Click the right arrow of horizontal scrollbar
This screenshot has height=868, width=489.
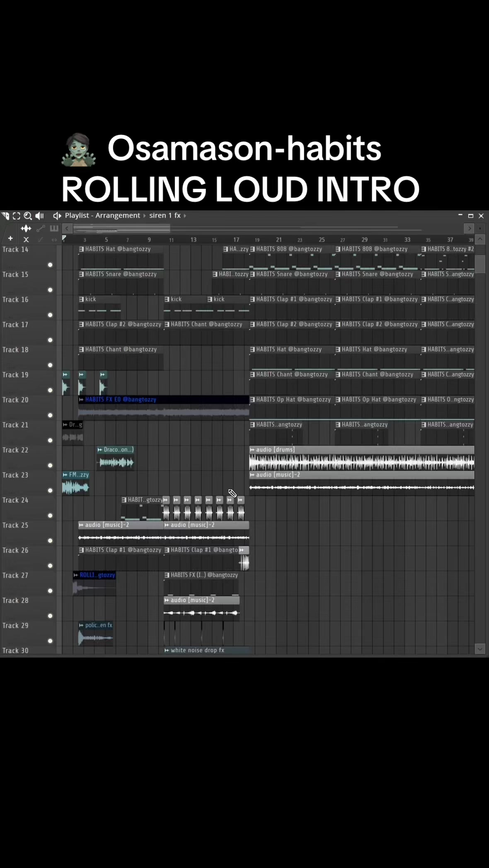[x=469, y=228]
